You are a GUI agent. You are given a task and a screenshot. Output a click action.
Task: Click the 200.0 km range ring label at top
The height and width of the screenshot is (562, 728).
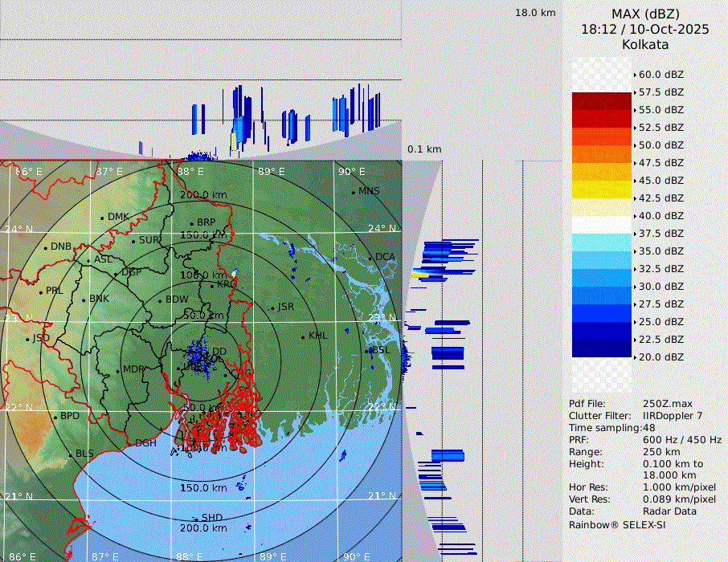point(202,195)
